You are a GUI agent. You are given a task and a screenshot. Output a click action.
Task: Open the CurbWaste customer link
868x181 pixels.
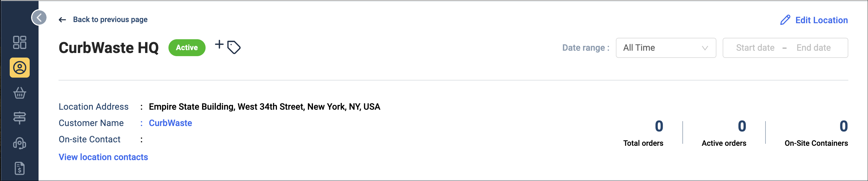click(170, 123)
